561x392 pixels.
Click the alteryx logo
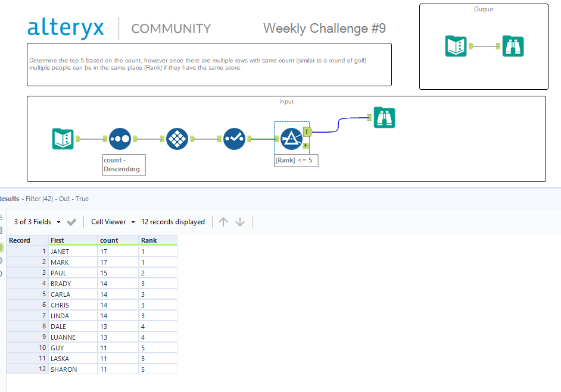[x=66, y=28]
